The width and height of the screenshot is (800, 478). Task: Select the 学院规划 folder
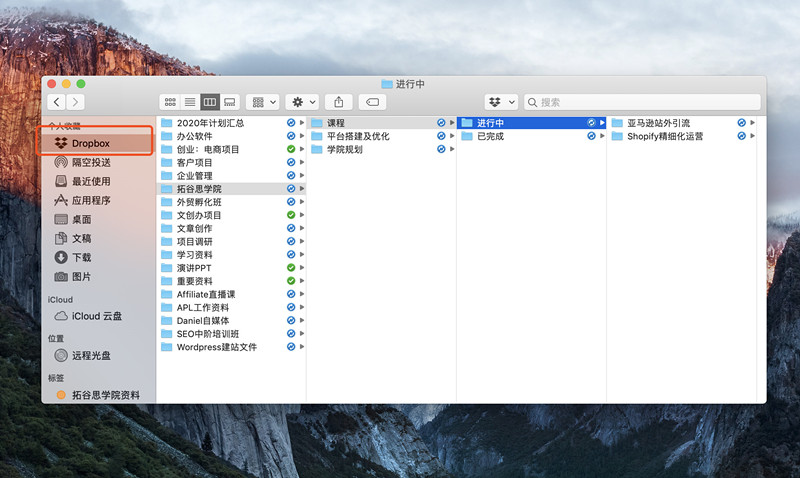(382, 149)
